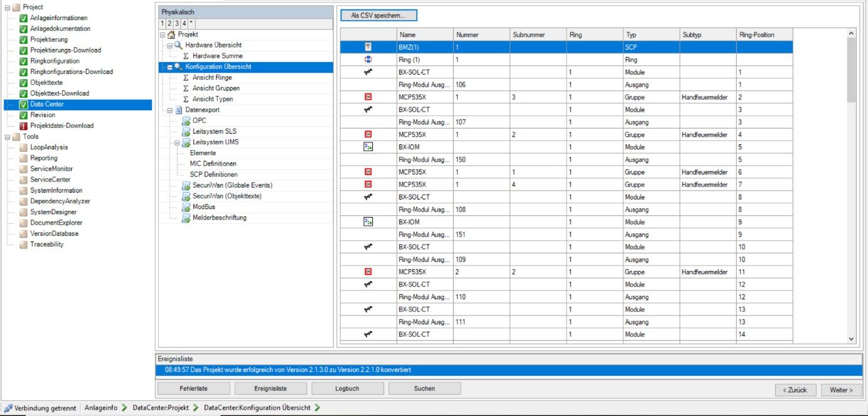Click BX-SOL-CT module icon at ring position 1
This screenshot has height=416, width=868.
click(x=368, y=72)
